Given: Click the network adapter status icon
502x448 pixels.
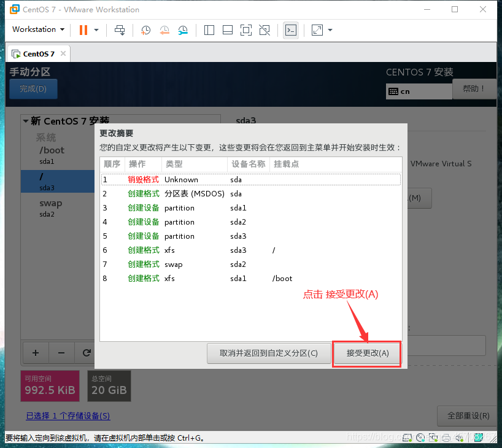Looking at the screenshot, I should tap(433, 438).
